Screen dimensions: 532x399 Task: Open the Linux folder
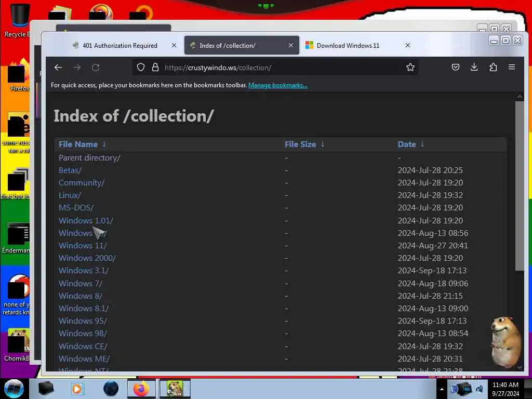(70, 195)
